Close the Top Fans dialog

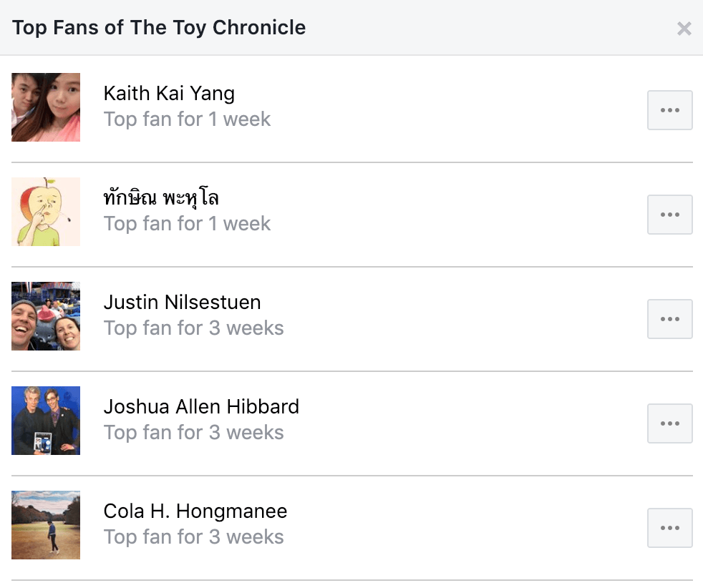[x=684, y=29]
